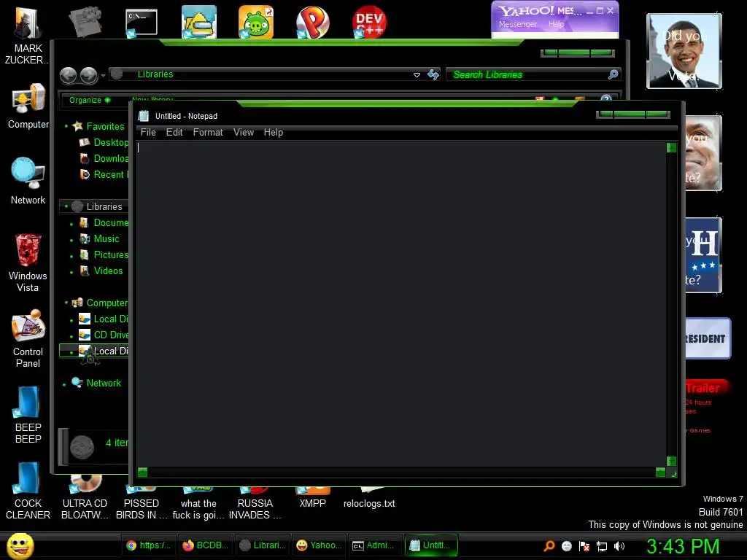Open the stone tablet desktop icon
The height and width of the screenshot is (560, 747).
[85, 22]
